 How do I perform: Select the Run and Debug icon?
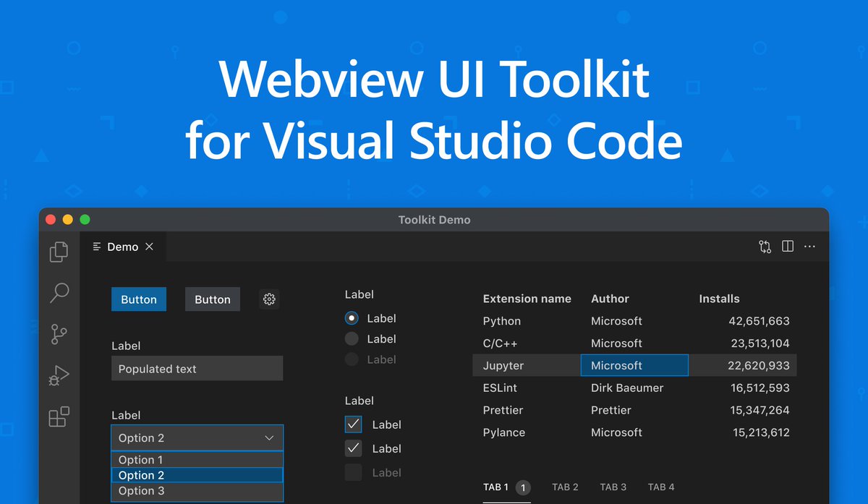pyautogui.click(x=58, y=375)
